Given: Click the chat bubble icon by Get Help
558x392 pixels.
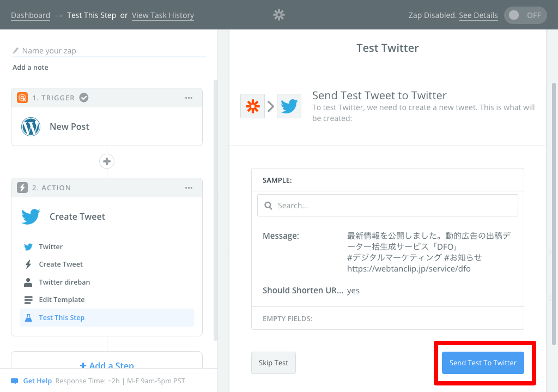Looking at the screenshot, I should (15, 381).
